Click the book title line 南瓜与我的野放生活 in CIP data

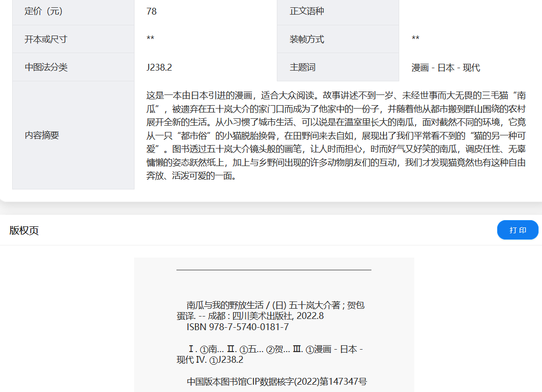(x=224, y=305)
